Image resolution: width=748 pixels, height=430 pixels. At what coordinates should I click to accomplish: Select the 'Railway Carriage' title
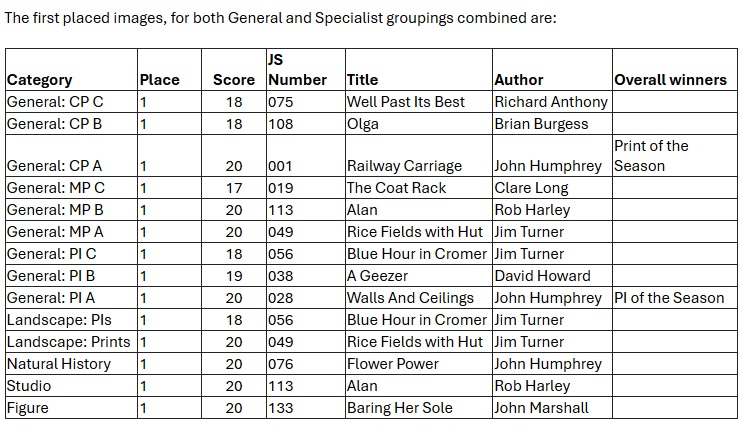pos(404,167)
